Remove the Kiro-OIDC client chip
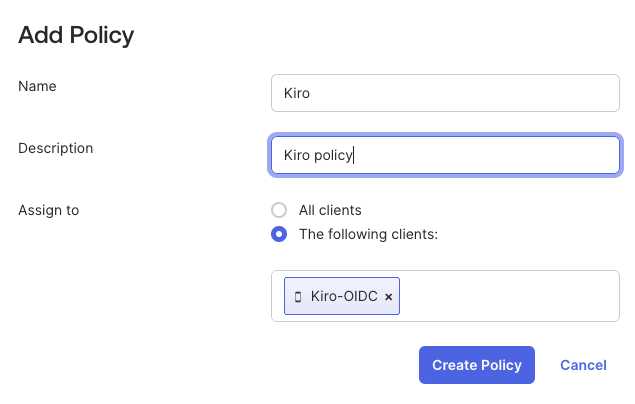 tap(389, 297)
